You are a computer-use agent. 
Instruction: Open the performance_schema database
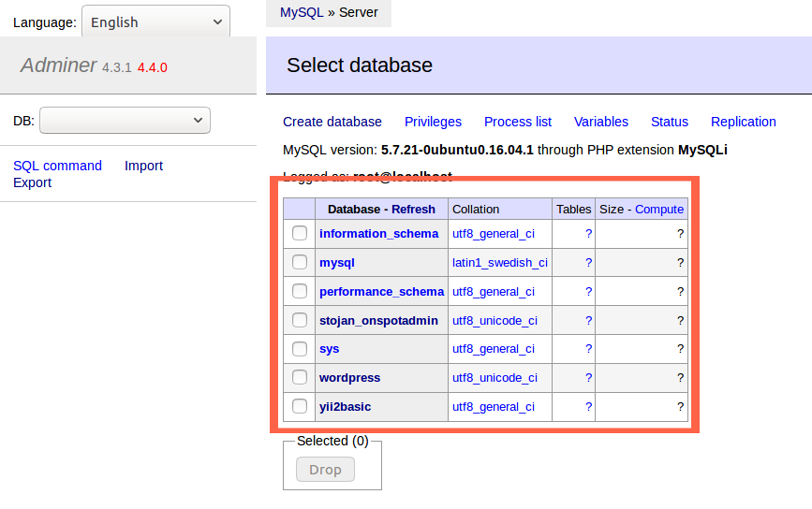click(x=382, y=291)
